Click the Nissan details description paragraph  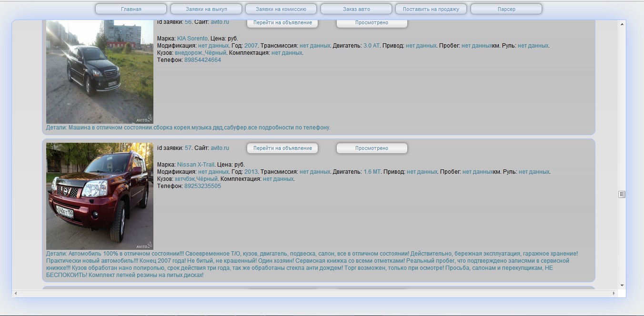pyautogui.click(x=312, y=265)
